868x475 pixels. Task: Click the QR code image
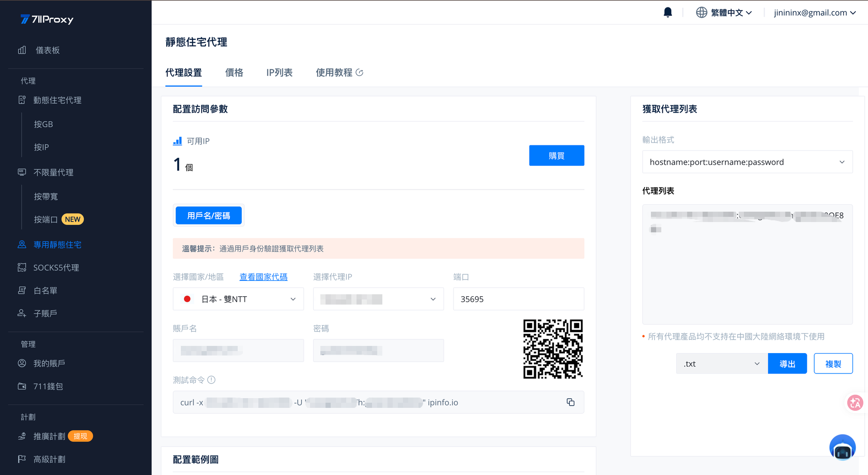pos(553,349)
